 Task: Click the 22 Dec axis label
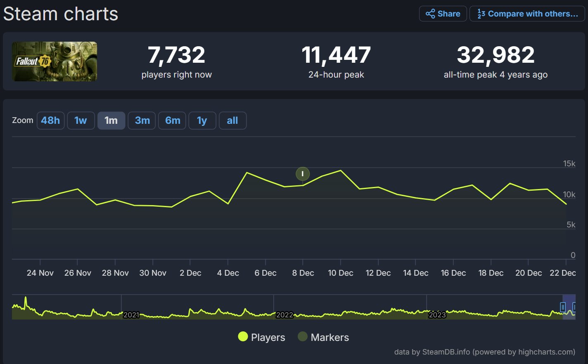[563, 273]
